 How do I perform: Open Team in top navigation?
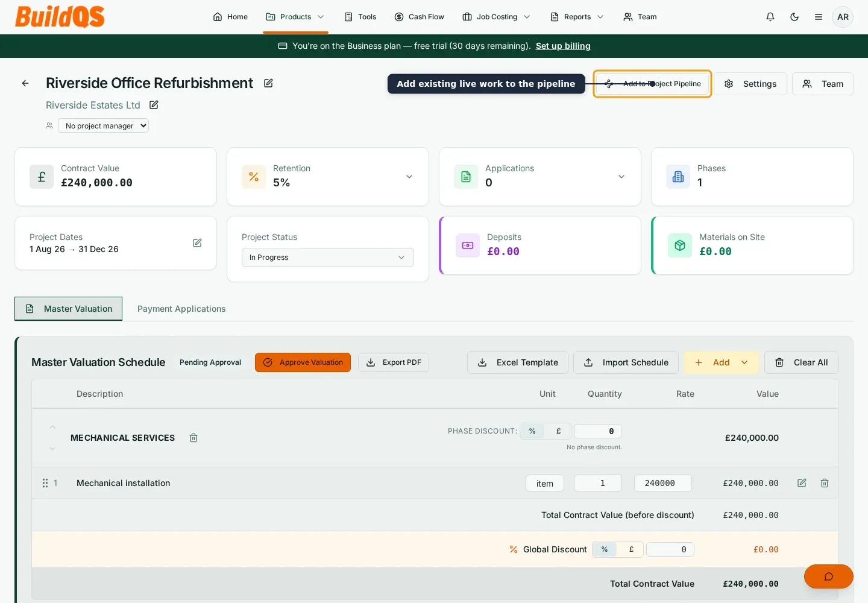[x=640, y=17]
